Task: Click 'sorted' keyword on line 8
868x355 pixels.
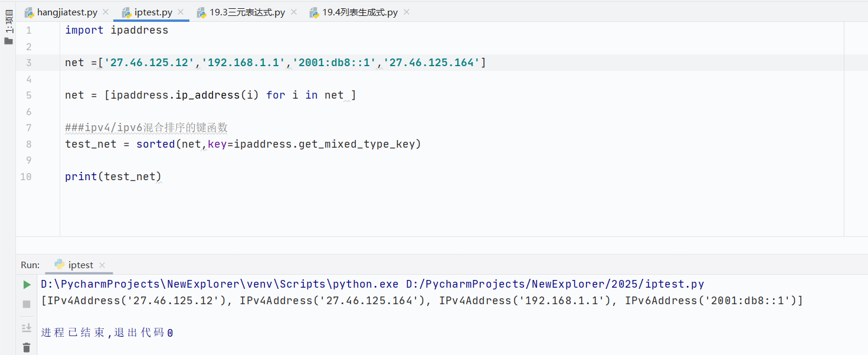Action: click(156, 144)
